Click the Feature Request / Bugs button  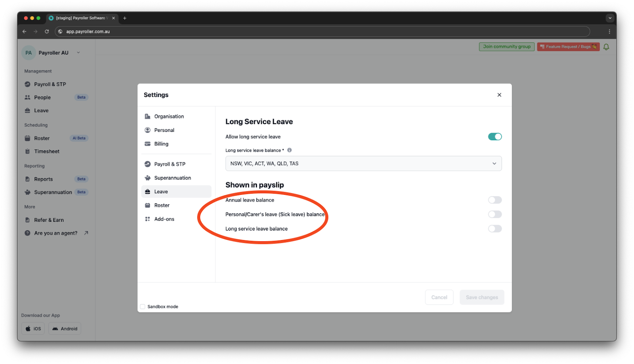pyautogui.click(x=568, y=46)
